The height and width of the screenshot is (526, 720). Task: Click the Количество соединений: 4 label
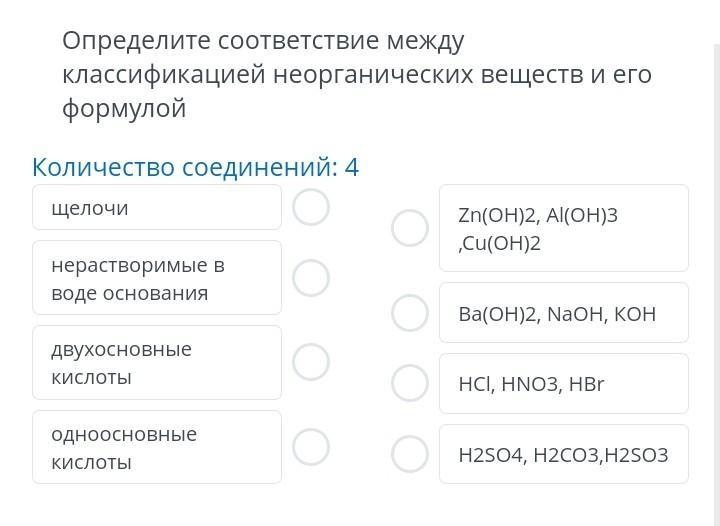point(195,167)
